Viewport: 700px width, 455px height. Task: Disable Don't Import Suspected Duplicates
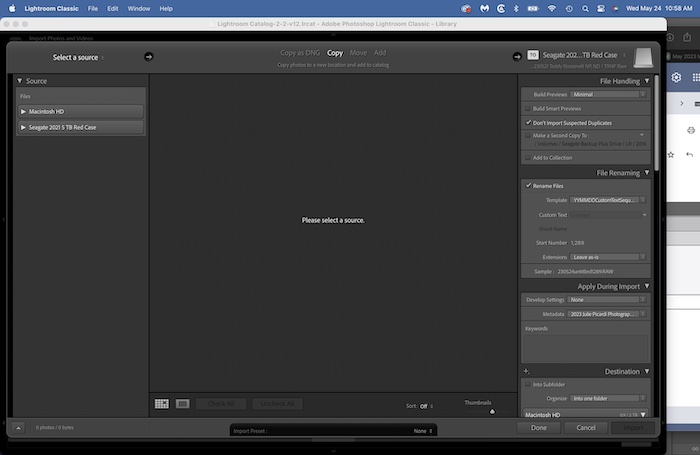pos(529,122)
